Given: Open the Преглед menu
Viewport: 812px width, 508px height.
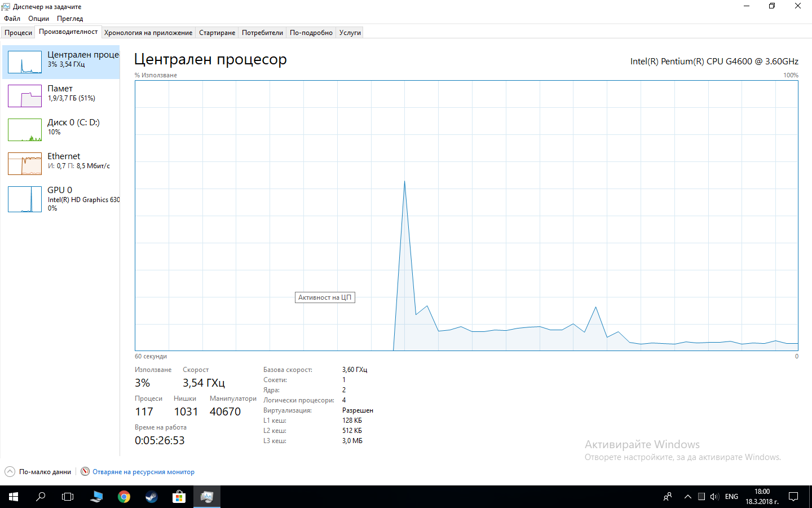Looking at the screenshot, I should [x=70, y=19].
